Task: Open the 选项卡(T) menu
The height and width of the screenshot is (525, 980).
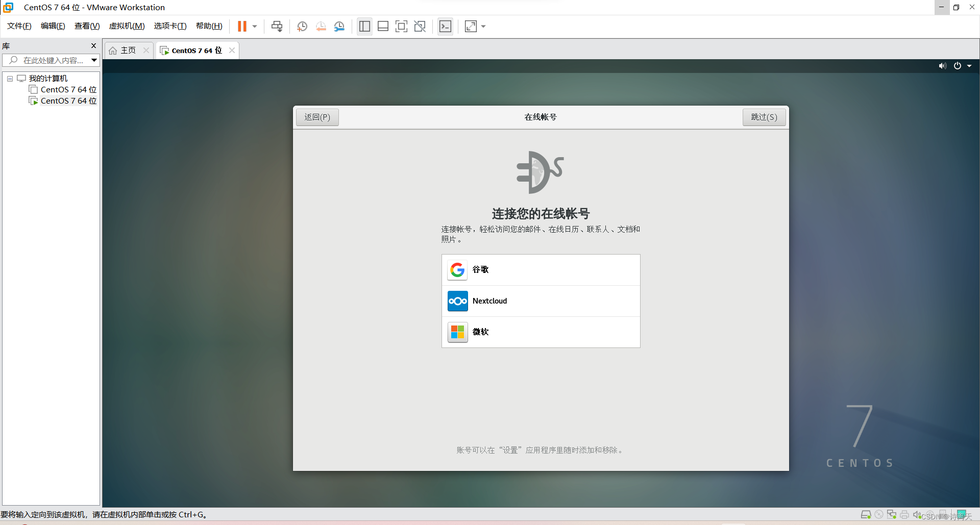Action: pos(170,26)
